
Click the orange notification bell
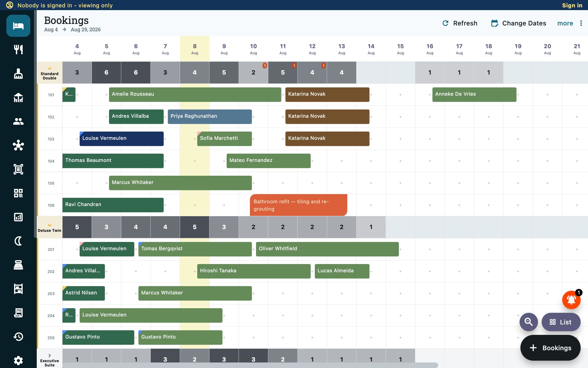point(571,300)
